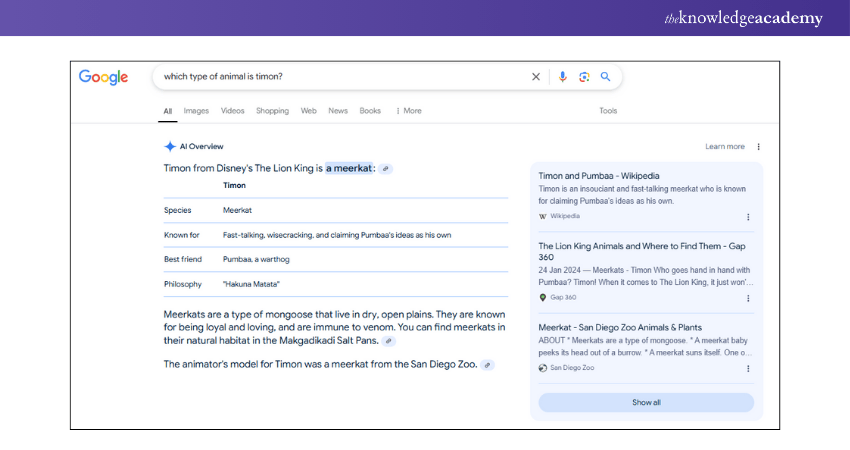This screenshot has width=850, height=450.
Task: Click the 'Gap 360' source label
Action: pyautogui.click(x=563, y=297)
